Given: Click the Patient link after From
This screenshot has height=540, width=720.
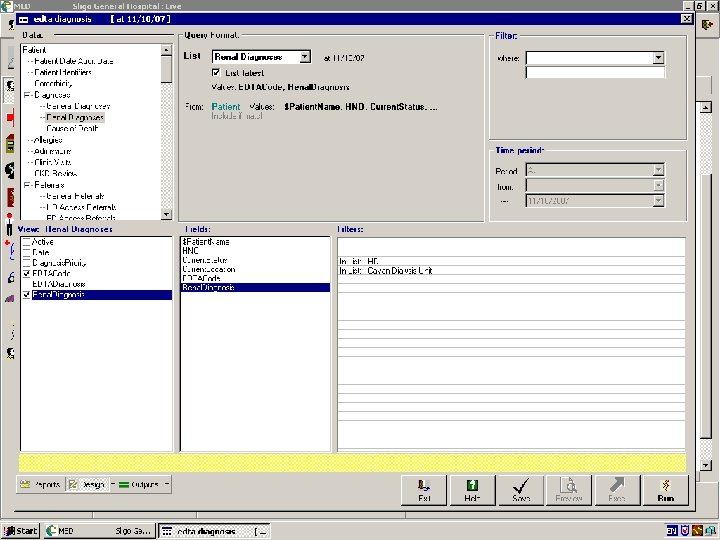Looking at the screenshot, I should (225, 107).
